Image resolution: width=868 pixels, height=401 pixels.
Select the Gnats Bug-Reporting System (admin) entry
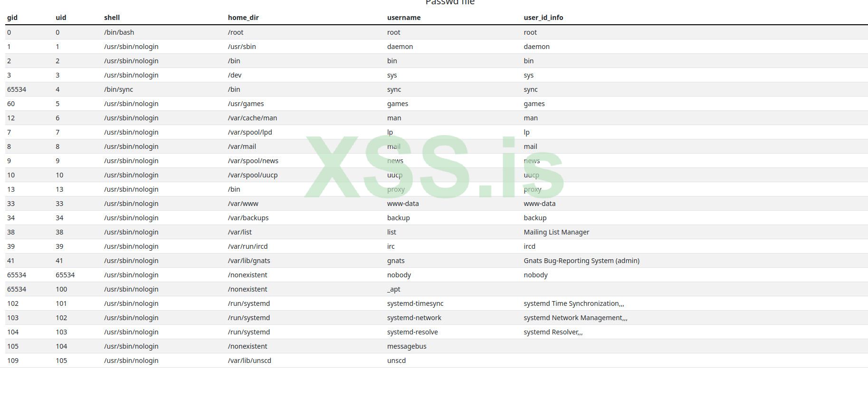pos(582,261)
